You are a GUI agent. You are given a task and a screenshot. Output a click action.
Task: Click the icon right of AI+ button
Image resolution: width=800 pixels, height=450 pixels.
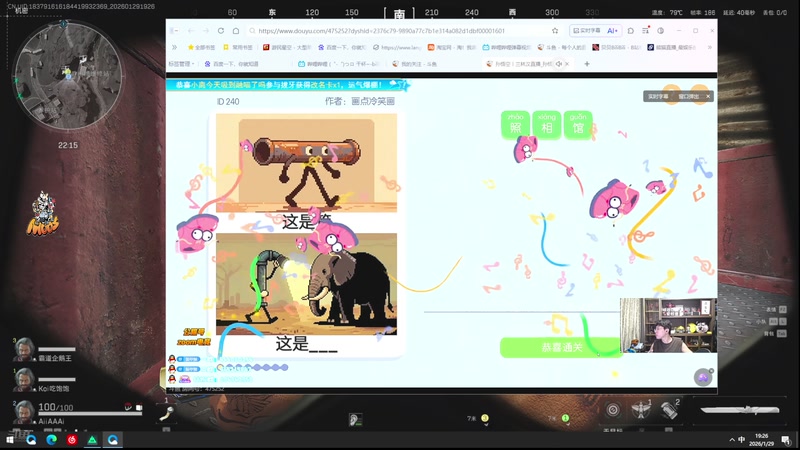point(631,31)
